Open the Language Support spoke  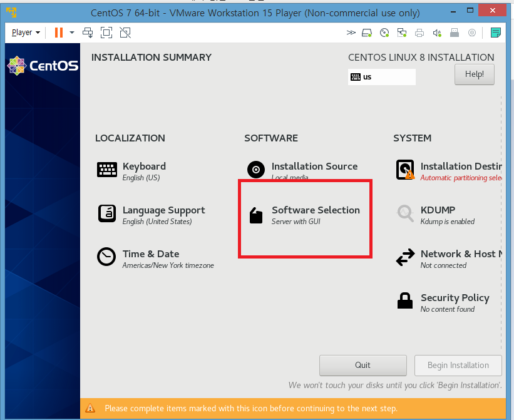(152, 215)
